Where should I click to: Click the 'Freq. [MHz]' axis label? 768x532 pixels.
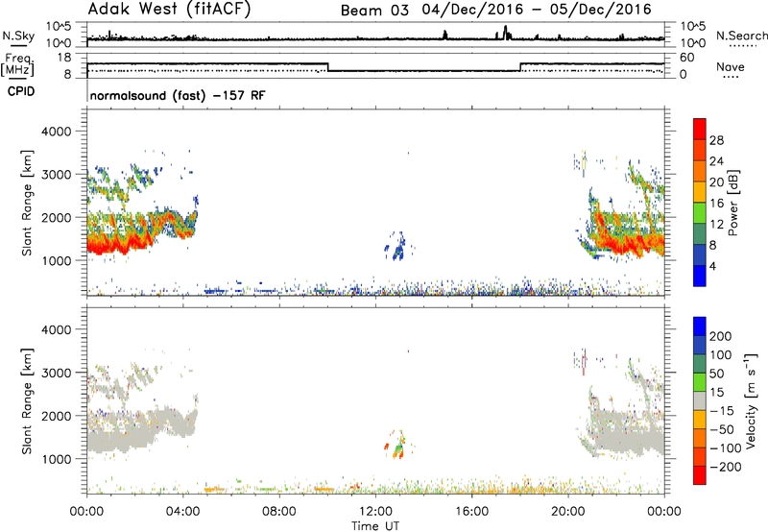tap(17, 65)
